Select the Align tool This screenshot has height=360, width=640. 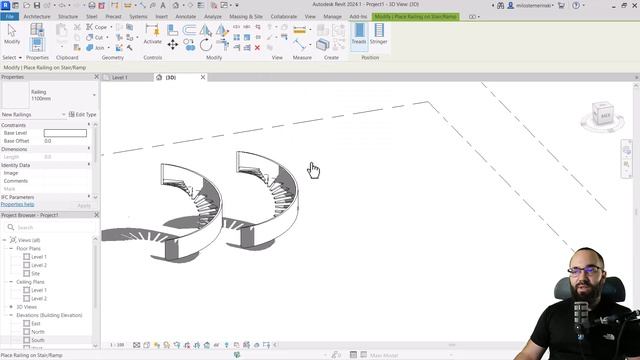click(x=173, y=30)
